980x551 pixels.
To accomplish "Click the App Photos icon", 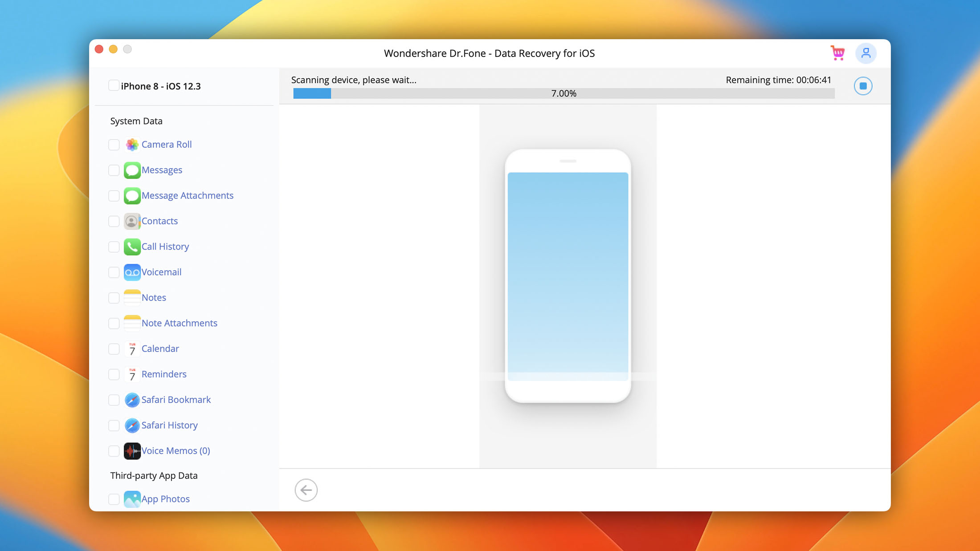I will pyautogui.click(x=132, y=499).
